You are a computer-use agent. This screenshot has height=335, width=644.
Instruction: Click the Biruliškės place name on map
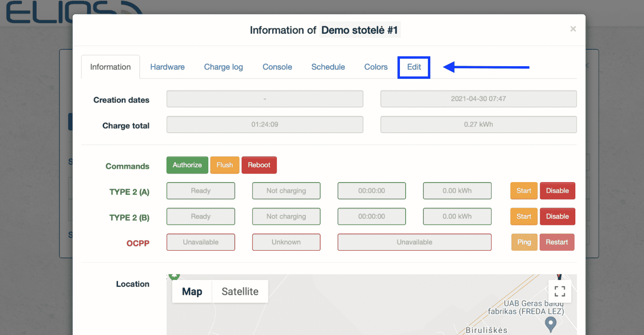[487, 330]
